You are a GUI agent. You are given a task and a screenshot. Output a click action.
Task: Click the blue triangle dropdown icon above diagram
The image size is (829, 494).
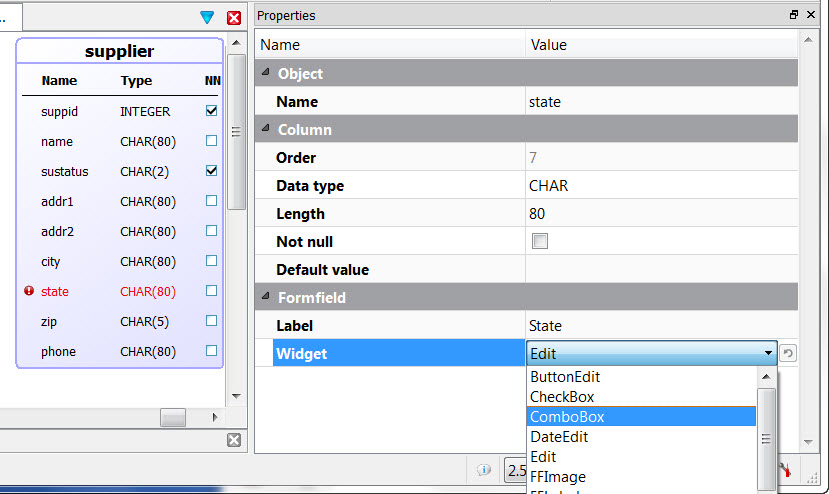pos(207,17)
